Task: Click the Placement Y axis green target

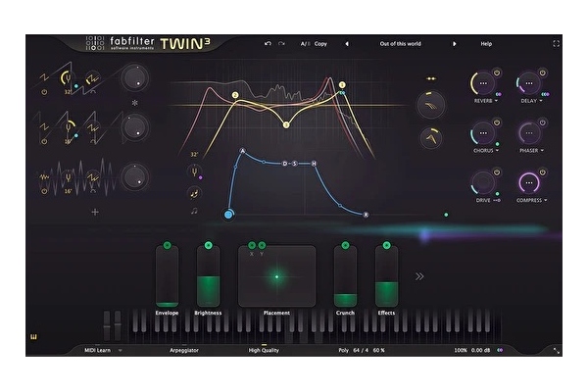Action: (262, 245)
